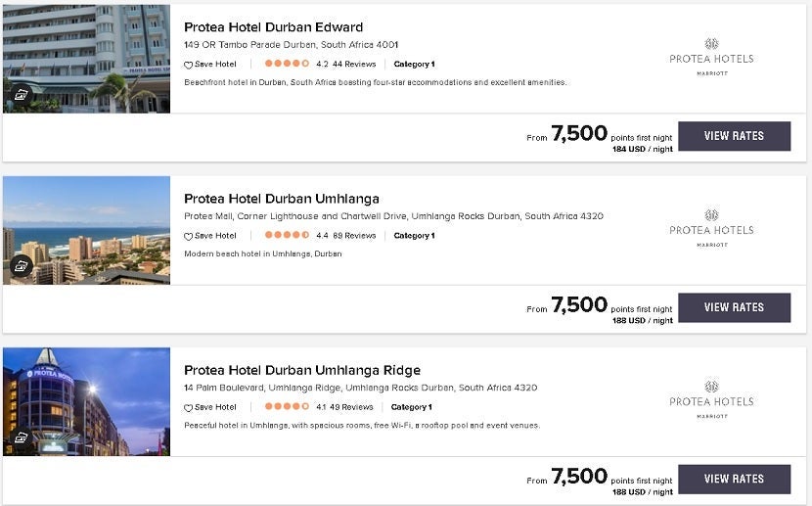Open photo gallery icon on Durban Edward image

[x=21, y=95]
